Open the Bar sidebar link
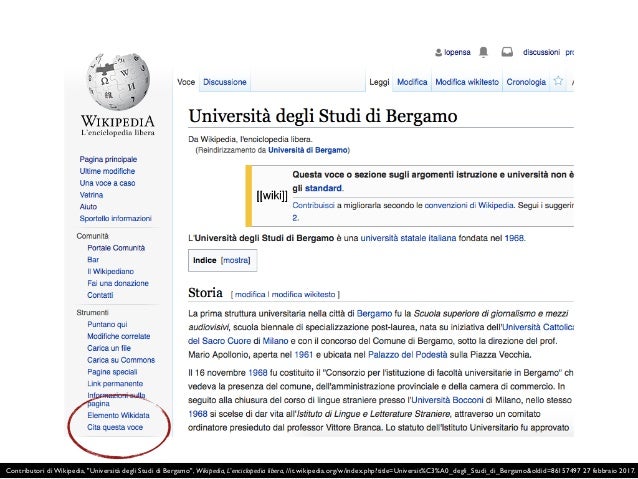638x479 pixels. pyautogui.click(x=93, y=259)
